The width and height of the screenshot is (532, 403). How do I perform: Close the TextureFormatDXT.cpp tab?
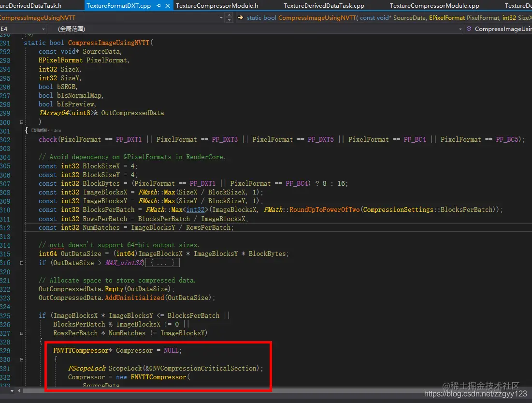click(167, 6)
